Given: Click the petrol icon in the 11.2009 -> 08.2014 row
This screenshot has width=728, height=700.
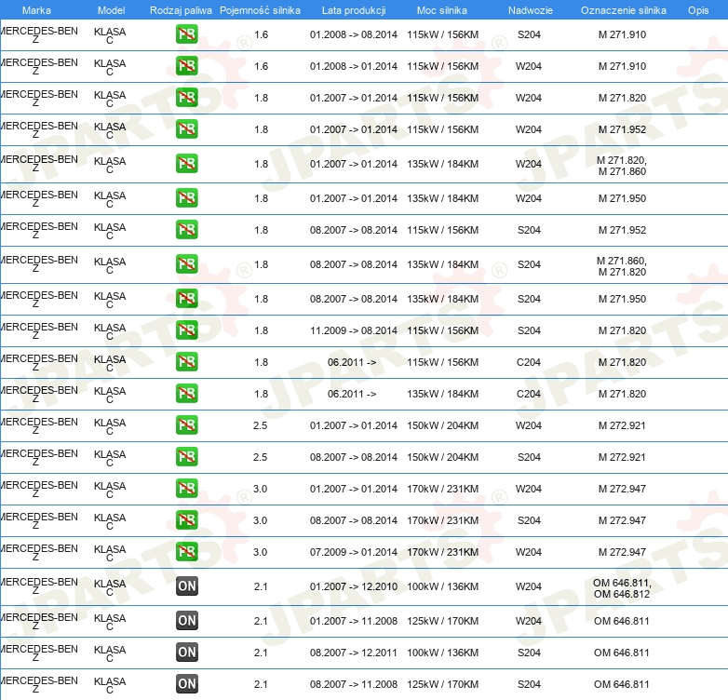Looking at the screenshot, I should [x=186, y=330].
